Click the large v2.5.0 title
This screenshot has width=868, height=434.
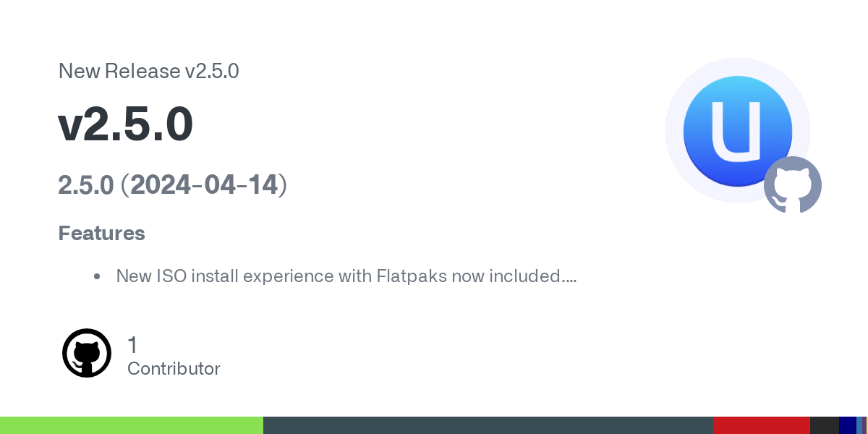pos(125,124)
